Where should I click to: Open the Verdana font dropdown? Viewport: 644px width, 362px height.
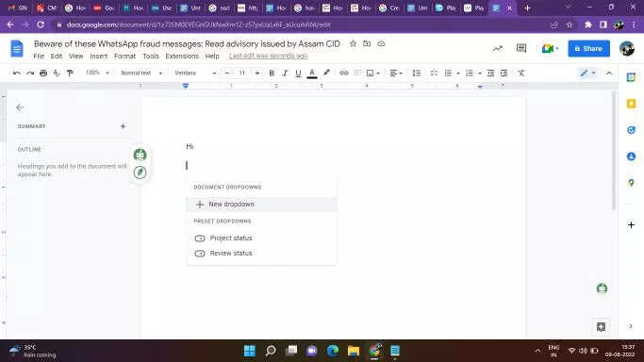[195, 73]
